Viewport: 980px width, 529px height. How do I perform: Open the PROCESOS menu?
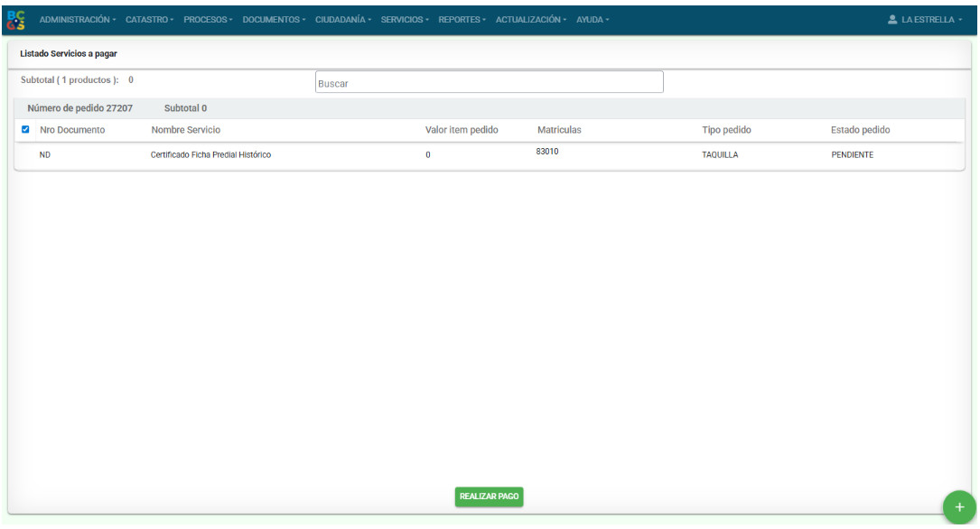pos(208,20)
